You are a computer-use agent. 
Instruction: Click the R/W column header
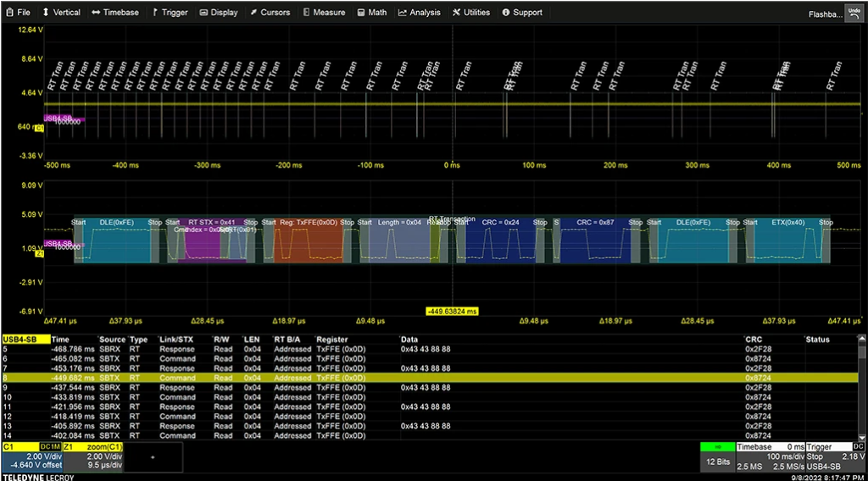tap(221, 340)
